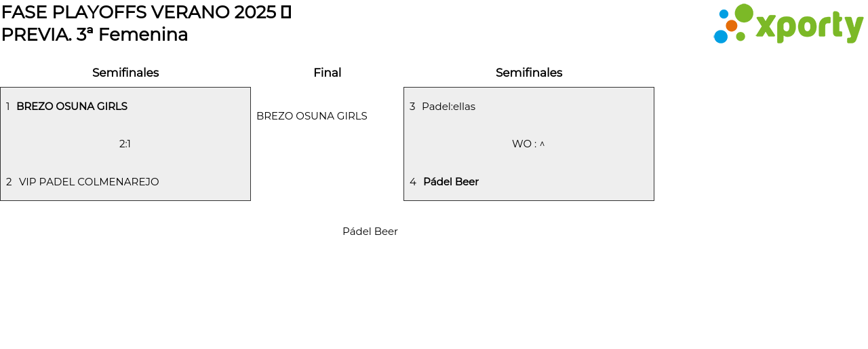Click seed number 1 beside BREZO OSUNA GIRLS
The image size is (868, 349).
point(7,107)
